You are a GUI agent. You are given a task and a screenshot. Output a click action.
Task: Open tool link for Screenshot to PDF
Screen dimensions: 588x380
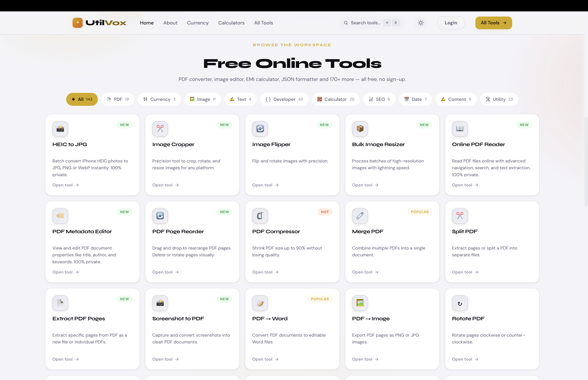[x=166, y=359]
